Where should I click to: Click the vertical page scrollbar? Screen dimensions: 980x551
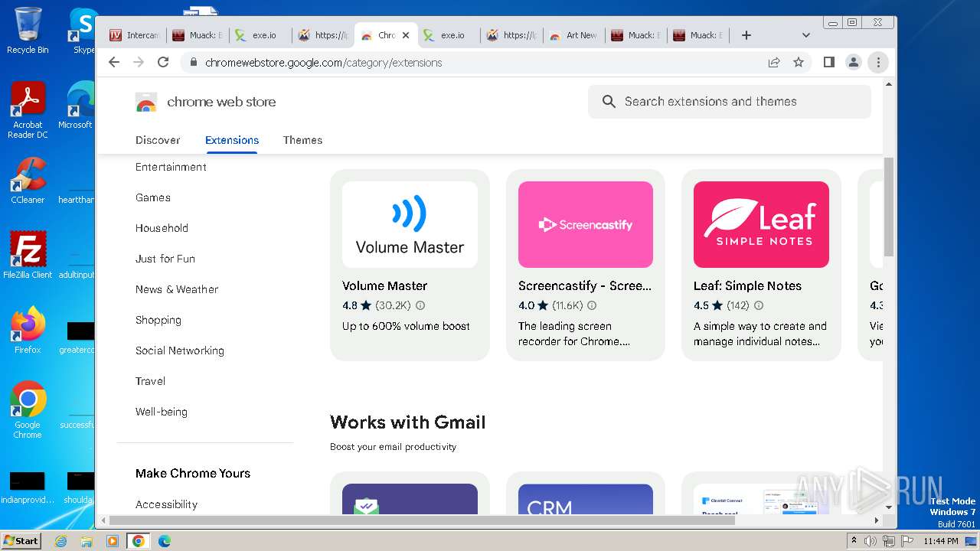pos(889,207)
